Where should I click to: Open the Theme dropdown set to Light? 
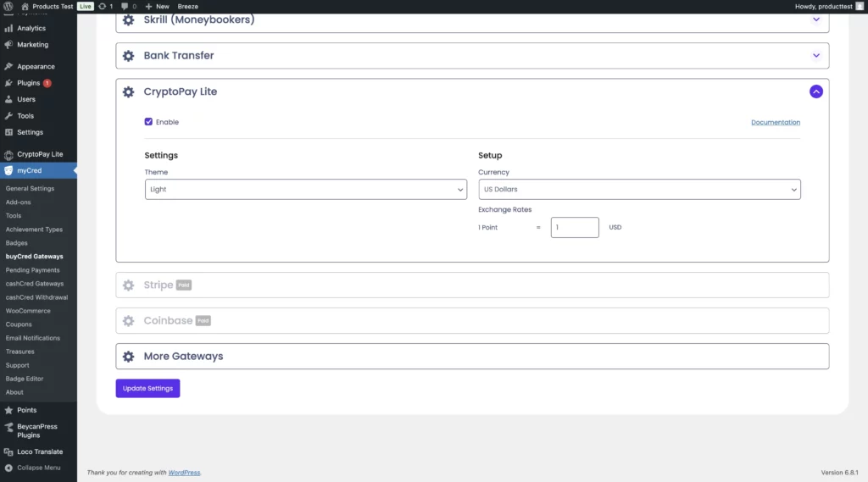[305, 190]
